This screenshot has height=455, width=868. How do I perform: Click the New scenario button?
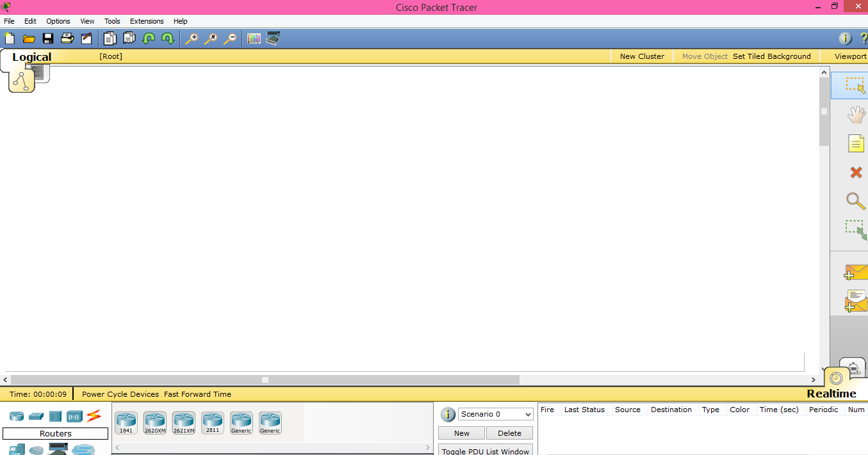(x=462, y=433)
